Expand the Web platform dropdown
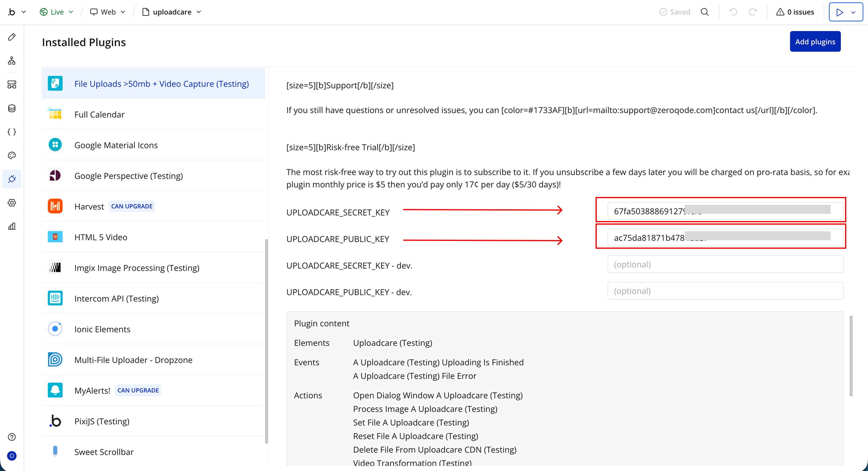Viewport: 868px width, 471px height. tap(108, 12)
